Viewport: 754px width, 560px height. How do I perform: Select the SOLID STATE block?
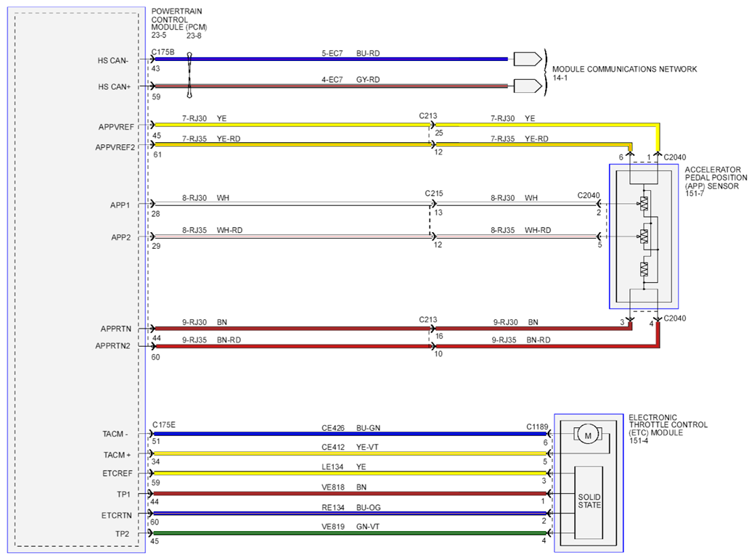tap(589, 502)
